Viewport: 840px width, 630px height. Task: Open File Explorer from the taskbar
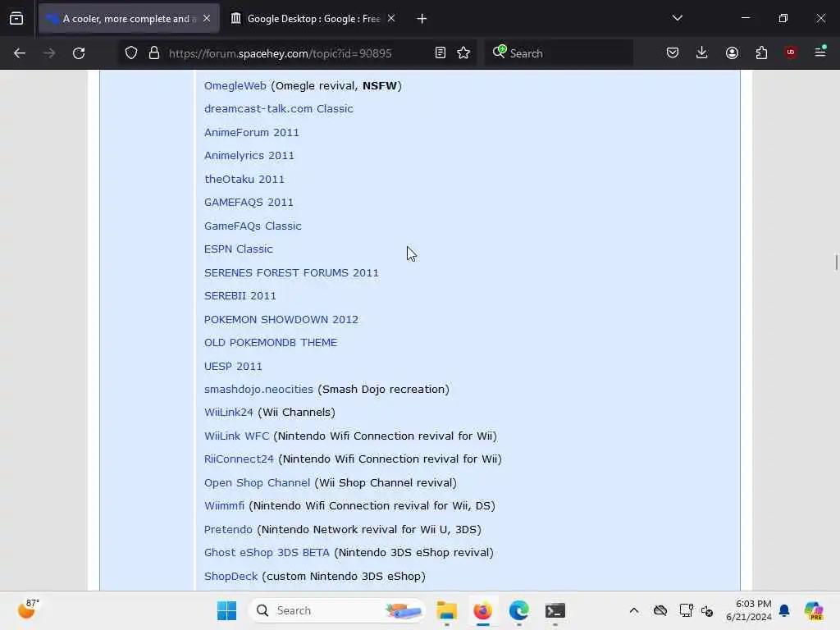447,610
